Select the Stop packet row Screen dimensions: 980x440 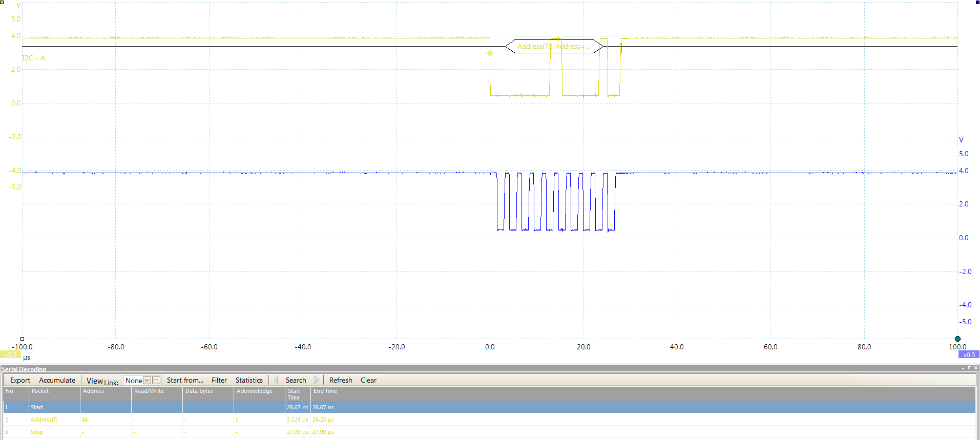click(489, 432)
